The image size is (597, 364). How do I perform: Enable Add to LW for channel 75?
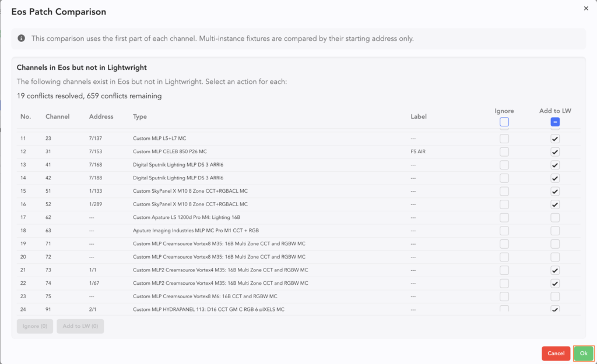pyautogui.click(x=555, y=296)
